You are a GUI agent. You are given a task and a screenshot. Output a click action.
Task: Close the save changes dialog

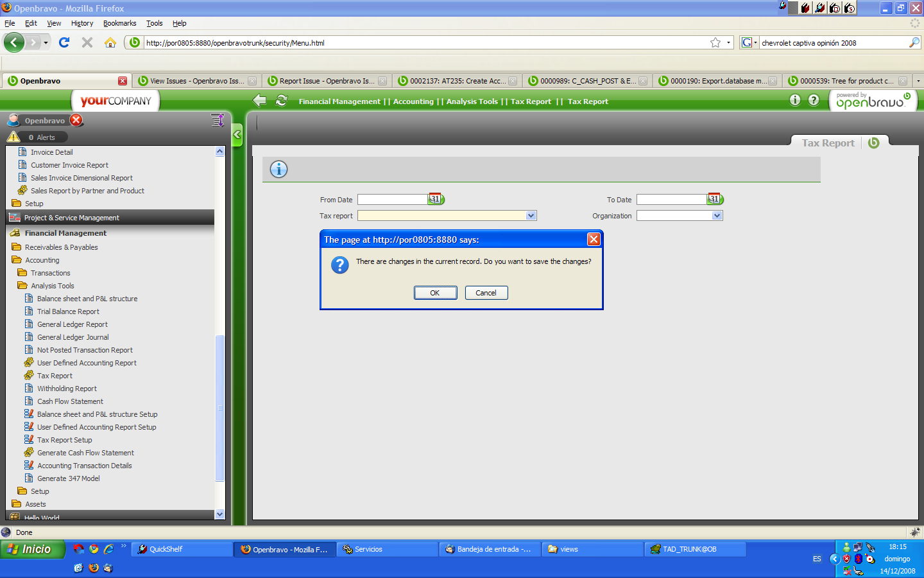point(594,240)
